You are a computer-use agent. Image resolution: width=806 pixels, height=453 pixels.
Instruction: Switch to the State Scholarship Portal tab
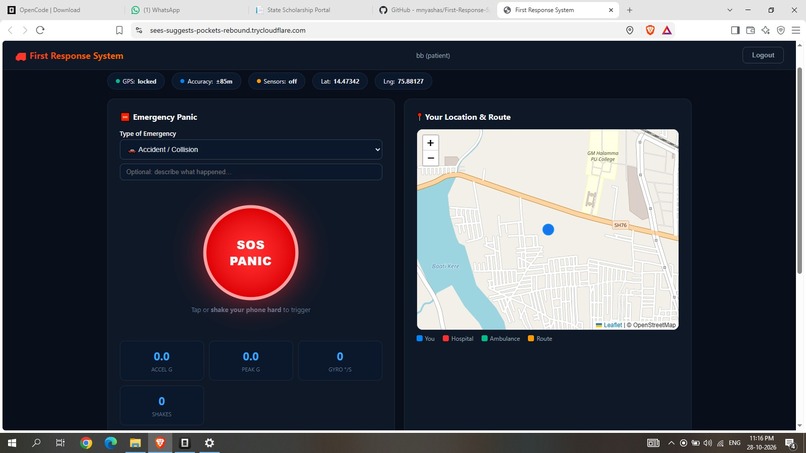click(310, 10)
